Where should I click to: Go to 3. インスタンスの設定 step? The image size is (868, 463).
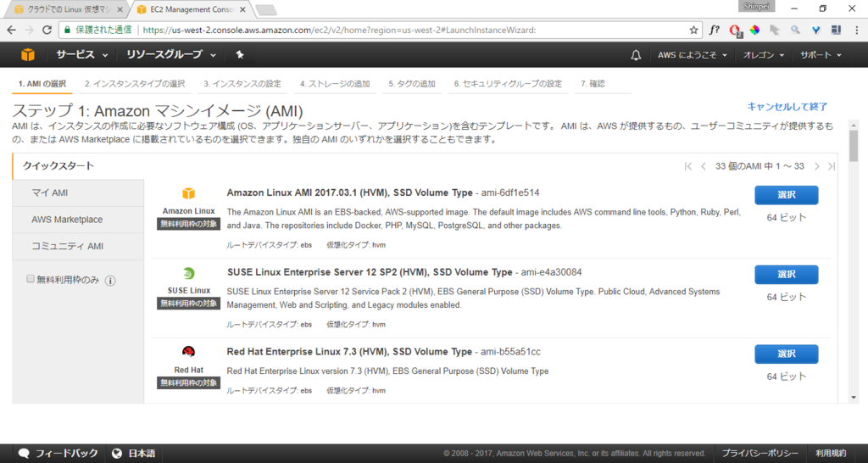pyautogui.click(x=242, y=84)
